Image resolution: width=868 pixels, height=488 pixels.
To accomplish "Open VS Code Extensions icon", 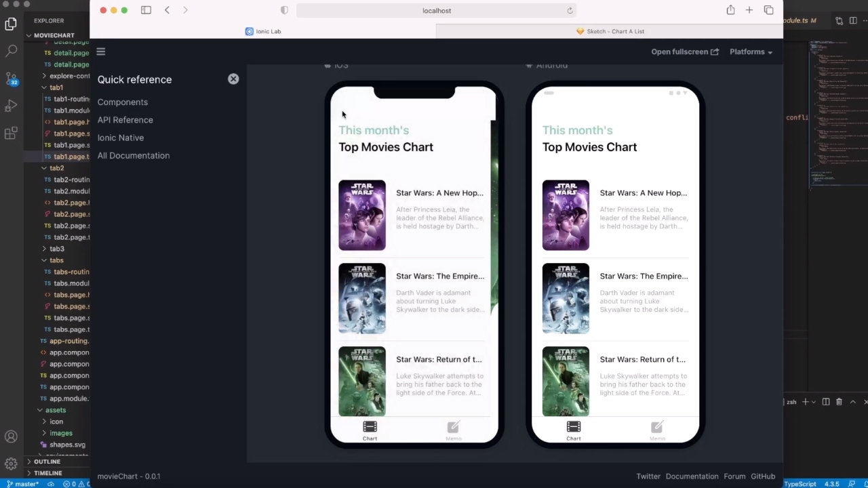I will [11, 133].
